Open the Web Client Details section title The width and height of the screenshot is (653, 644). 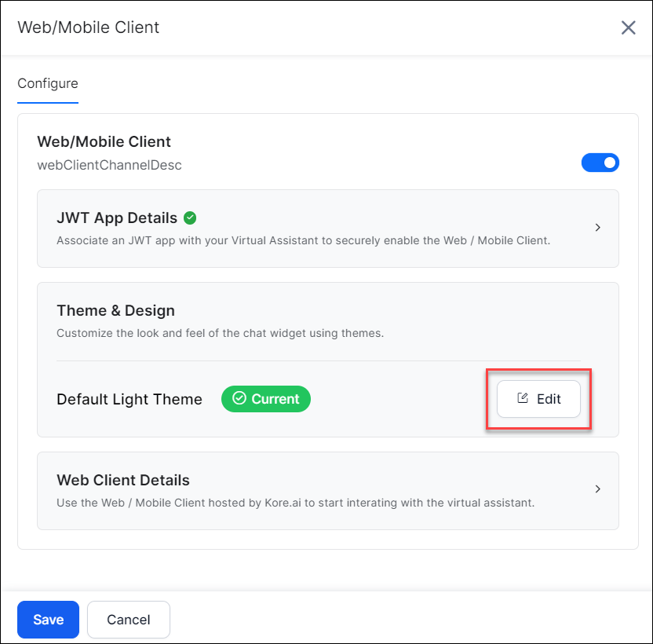coord(123,480)
